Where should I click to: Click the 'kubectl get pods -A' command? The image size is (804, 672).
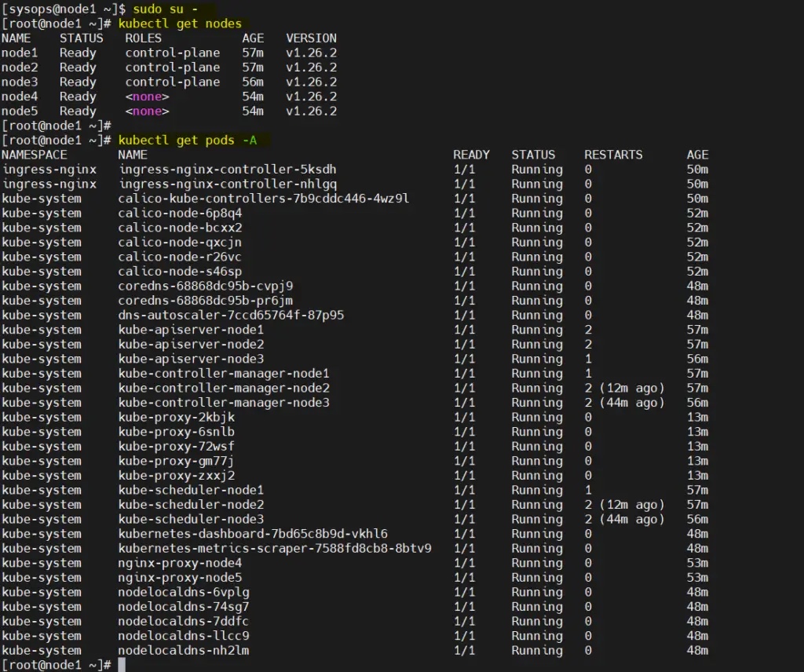tap(194, 140)
